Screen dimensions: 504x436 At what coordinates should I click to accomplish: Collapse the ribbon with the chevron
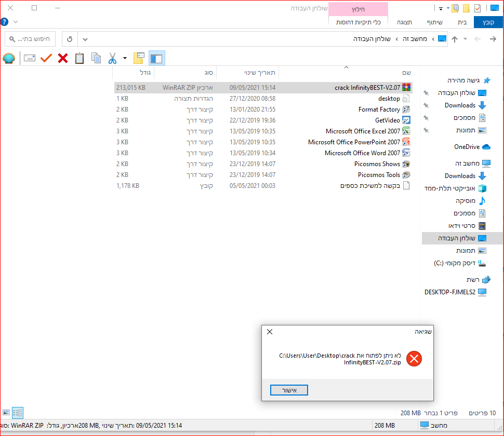(16, 22)
